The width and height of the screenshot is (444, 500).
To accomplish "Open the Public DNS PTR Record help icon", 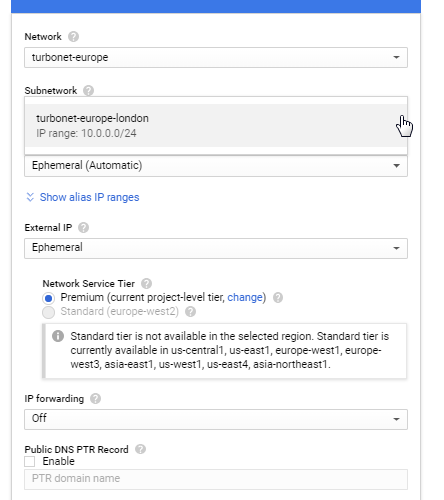I will (140, 449).
